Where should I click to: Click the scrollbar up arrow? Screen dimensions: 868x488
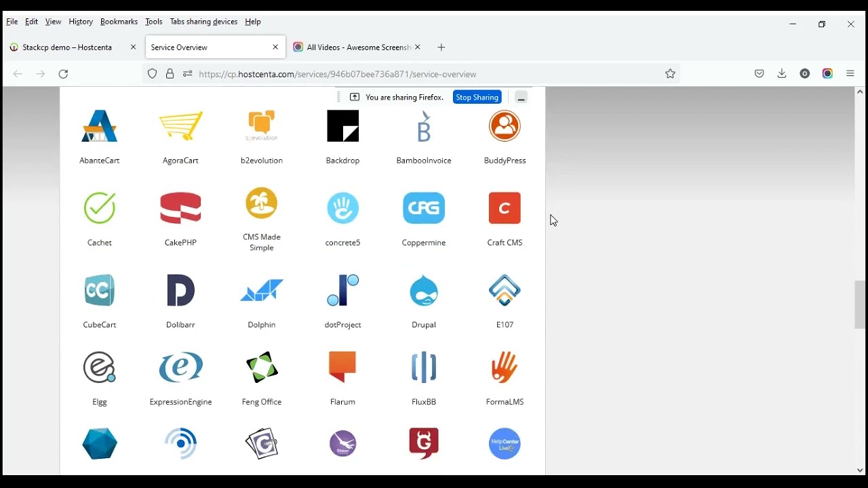[x=861, y=91]
